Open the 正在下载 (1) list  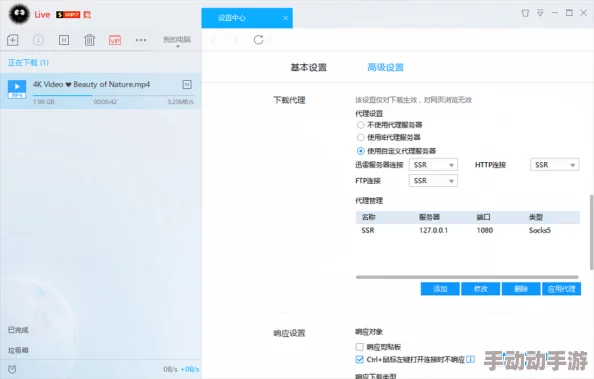28,63
